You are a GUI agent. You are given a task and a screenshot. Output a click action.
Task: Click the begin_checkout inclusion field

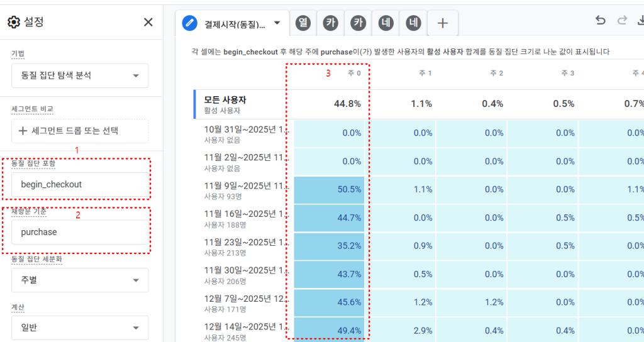pyautogui.click(x=80, y=185)
